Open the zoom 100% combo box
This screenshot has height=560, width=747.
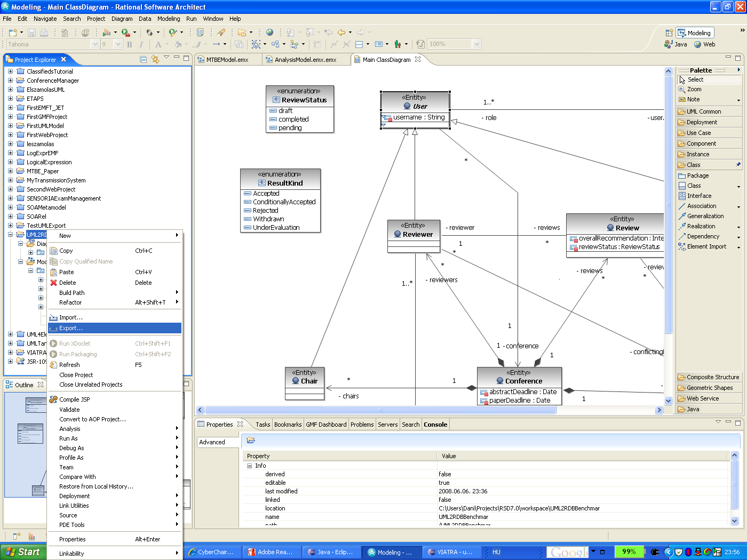[x=455, y=44]
